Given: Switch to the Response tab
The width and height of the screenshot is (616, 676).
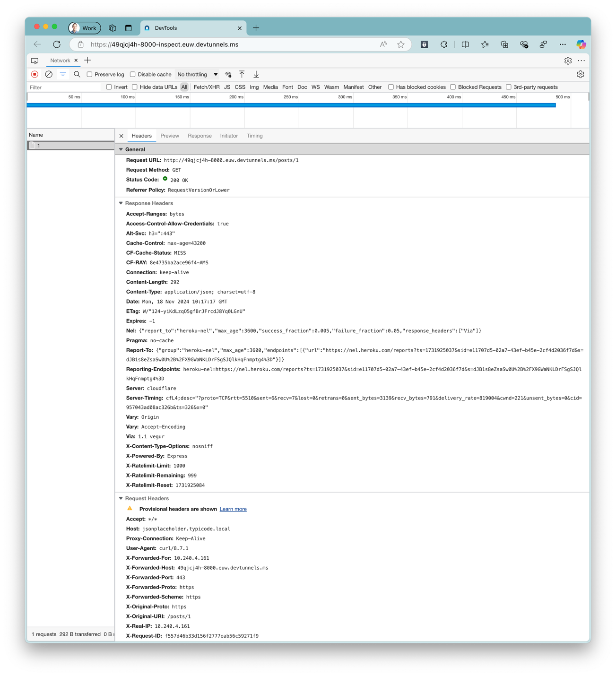Looking at the screenshot, I should [x=200, y=136].
